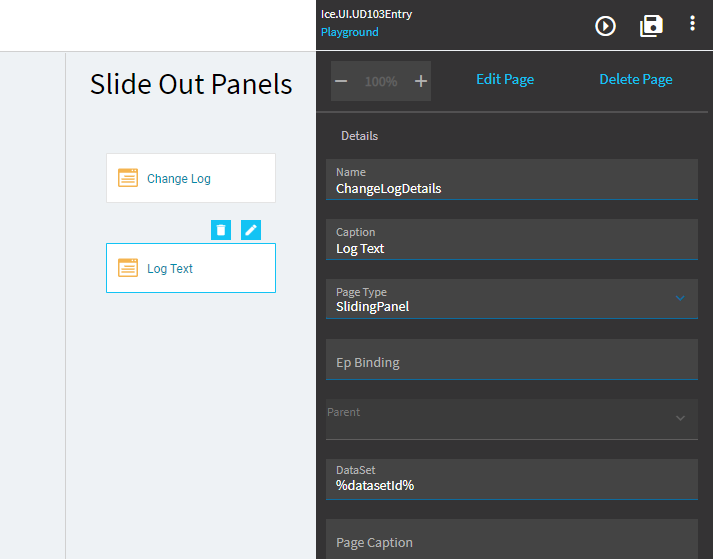Click Edit Page
The width and height of the screenshot is (713, 559).
point(505,79)
